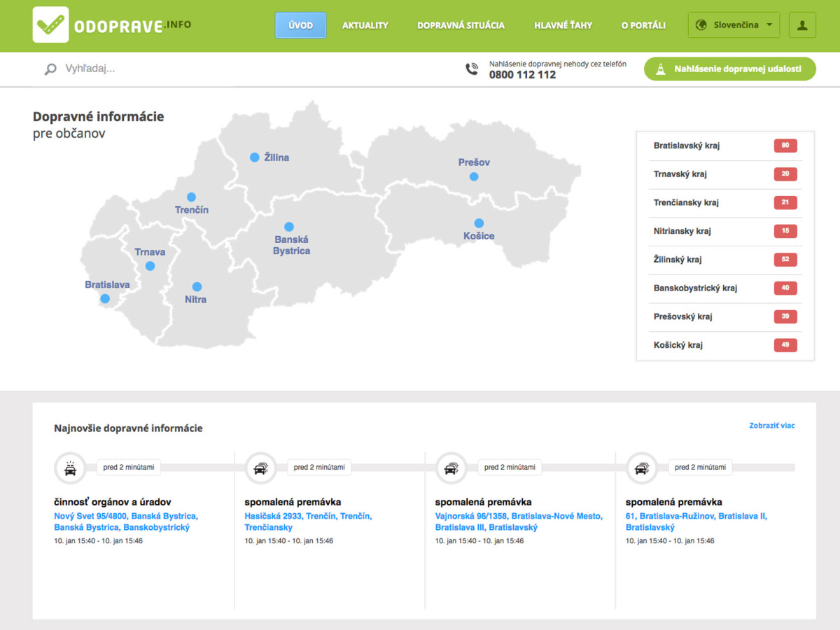The image size is (840, 630).
Task: Open the user account profile icon
Action: pyautogui.click(x=802, y=25)
